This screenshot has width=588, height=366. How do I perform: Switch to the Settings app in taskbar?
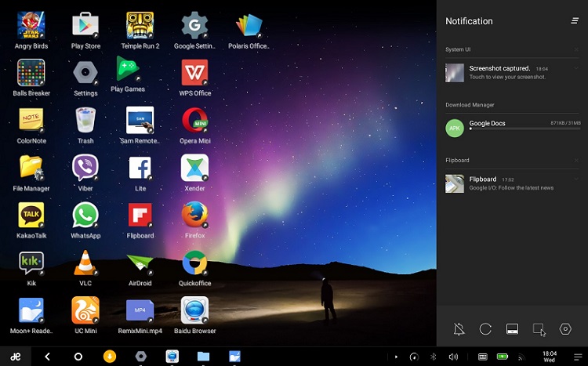tap(141, 357)
